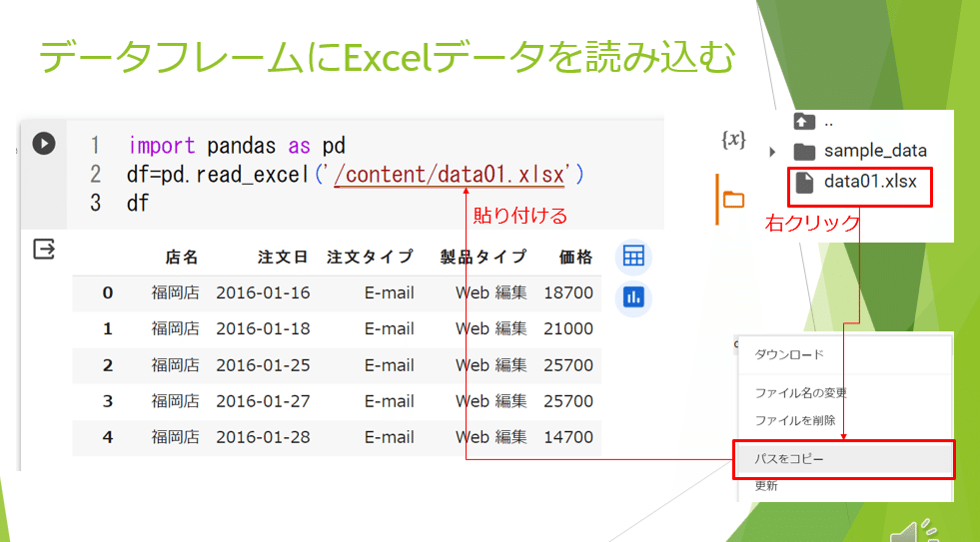Viewport: 980px width, 542px height.
Task: Click date cell 2016-01-25
Action: [x=263, y=364]
